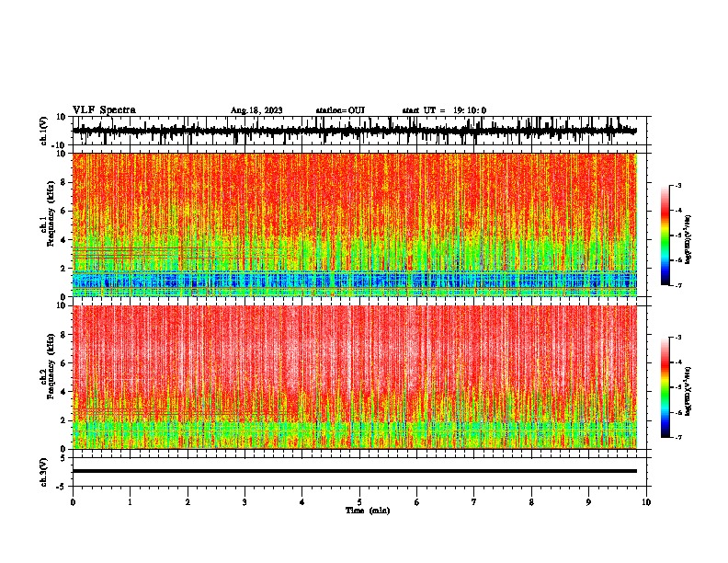The width and height of the screenshot is (728, 563).
Task: Click the ch.2 spectrogram color scale bar
Action: point(665,387)
